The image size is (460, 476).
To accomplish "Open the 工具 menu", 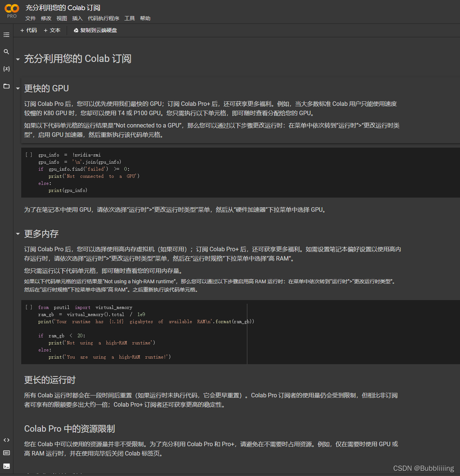I will pos(130,18).
